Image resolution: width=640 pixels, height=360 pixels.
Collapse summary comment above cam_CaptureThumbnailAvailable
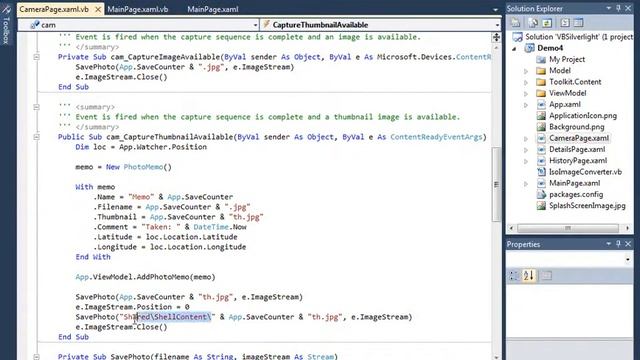(x=36, y=107)
